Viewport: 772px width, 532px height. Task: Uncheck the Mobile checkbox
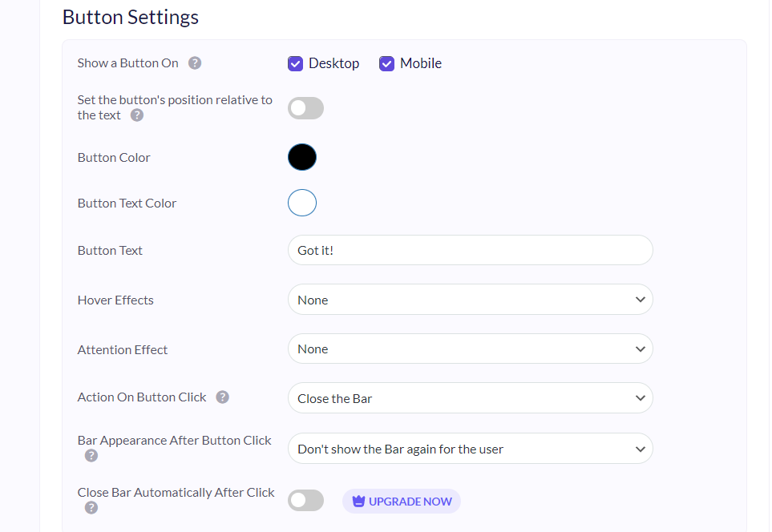[386, 63]
